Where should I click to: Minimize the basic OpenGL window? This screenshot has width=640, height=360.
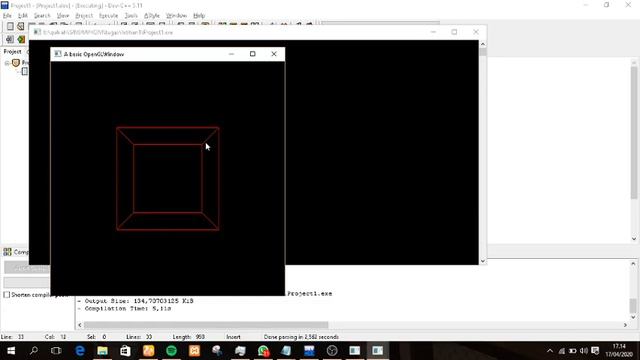tap(231, 54)
